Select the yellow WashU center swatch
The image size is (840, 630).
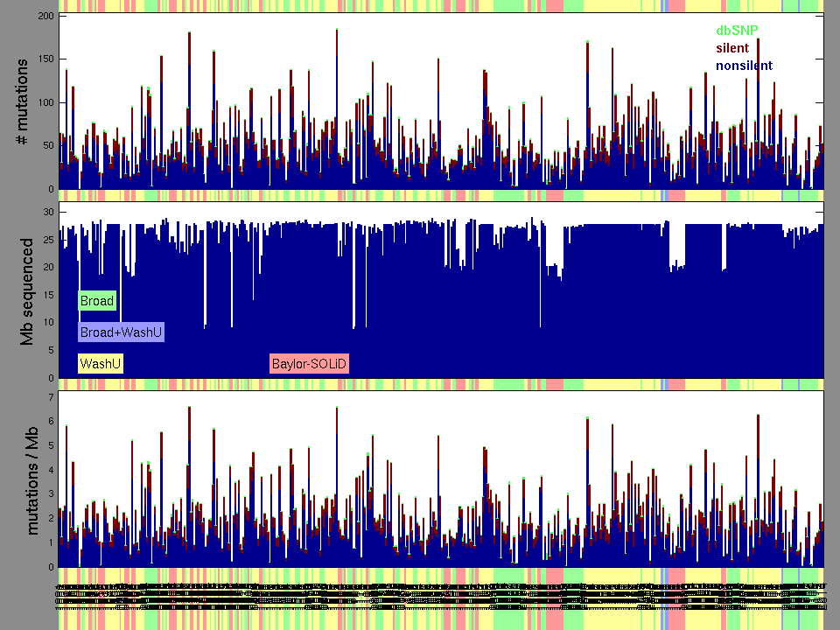101,363
